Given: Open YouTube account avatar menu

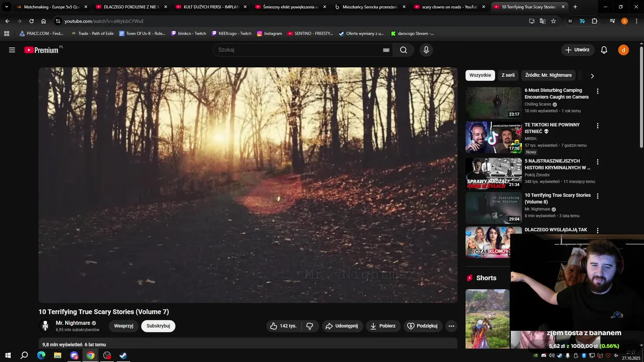Looking at the screenshot, I should click(x=623, y=50).
